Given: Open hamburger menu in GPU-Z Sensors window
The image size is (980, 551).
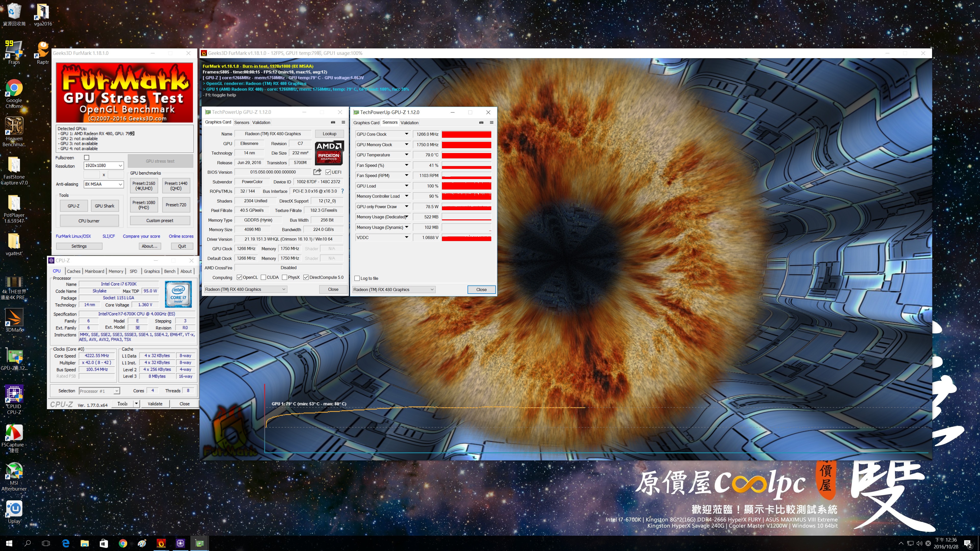Looking at the screenshot, I should (492, 122).
